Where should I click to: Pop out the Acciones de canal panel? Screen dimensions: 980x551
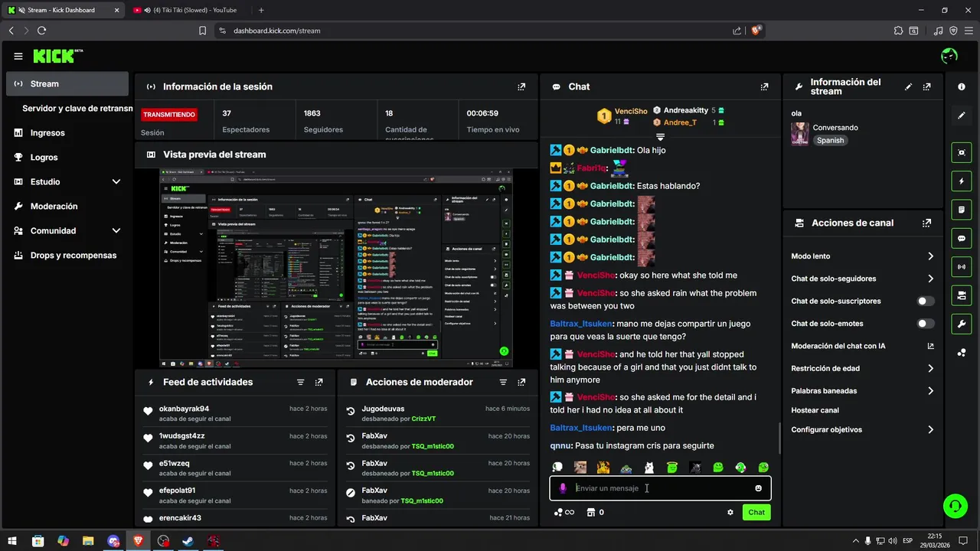pyautogui.click(x=927, y=223)
